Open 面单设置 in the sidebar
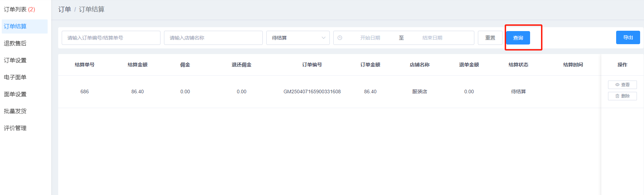Viewport: 644px width, 195px height. coord(15,94)
